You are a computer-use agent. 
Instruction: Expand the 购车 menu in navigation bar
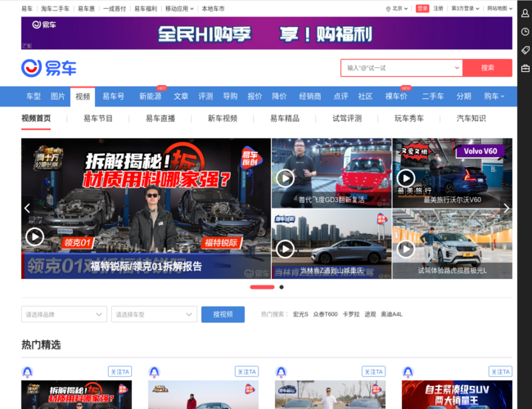pyautogui.click(x=494, y=97)
